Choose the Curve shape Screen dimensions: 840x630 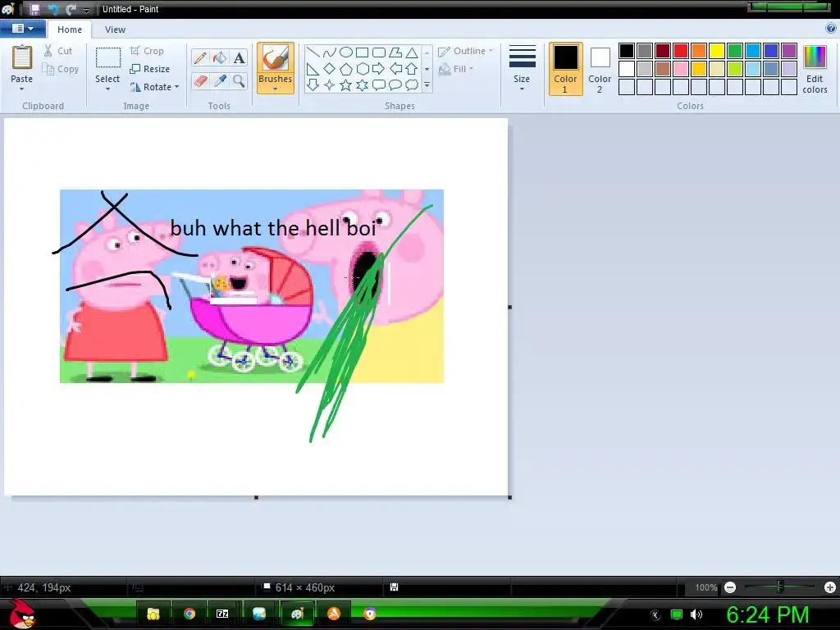pyautogui.click(x=330, y=52)
